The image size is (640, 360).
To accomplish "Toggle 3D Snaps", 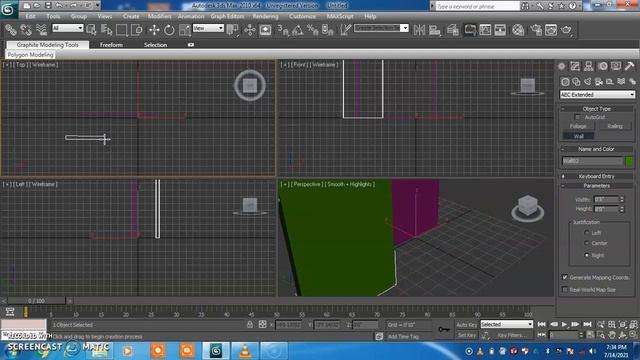I will [x=283, y=30].
